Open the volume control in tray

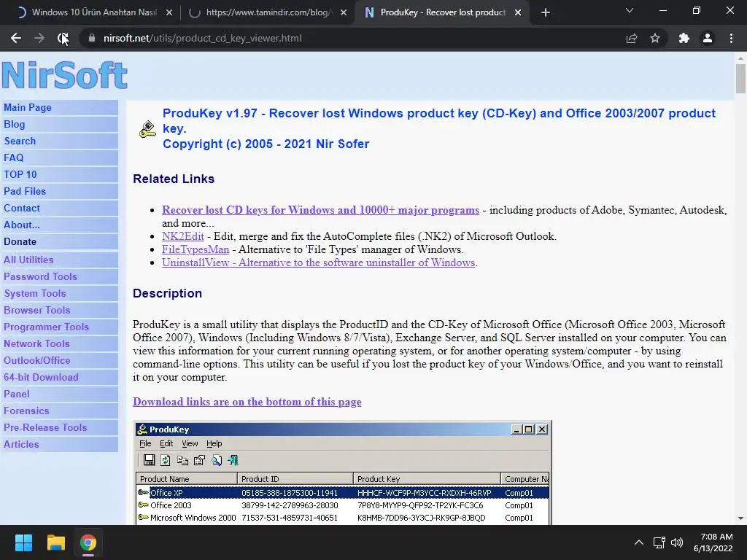point(676,542)
